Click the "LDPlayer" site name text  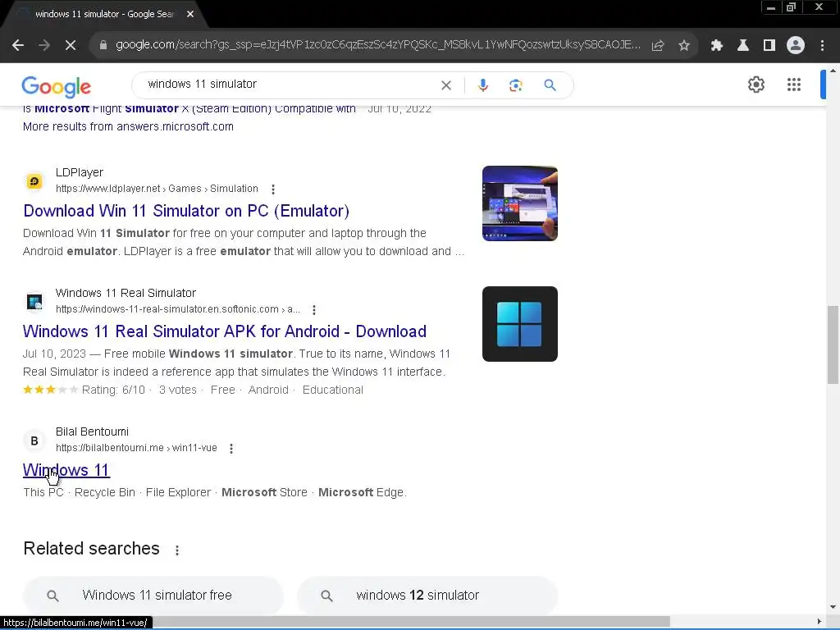click(80, 172)
